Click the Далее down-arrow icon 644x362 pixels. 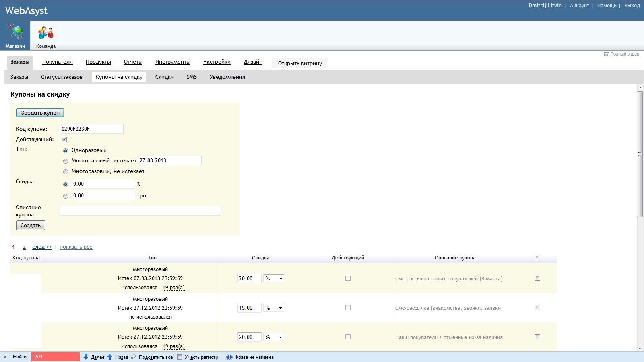(86, 357)
